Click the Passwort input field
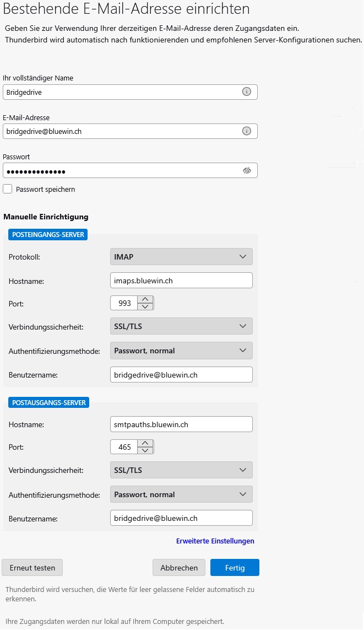This screenshot has height=630, width=364. [121, 171]
